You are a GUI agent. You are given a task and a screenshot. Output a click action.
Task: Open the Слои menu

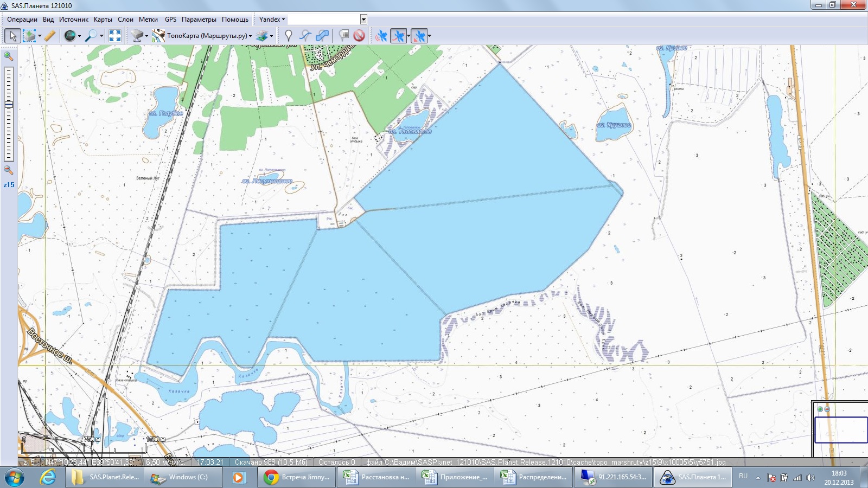click(x=125, y=20)
